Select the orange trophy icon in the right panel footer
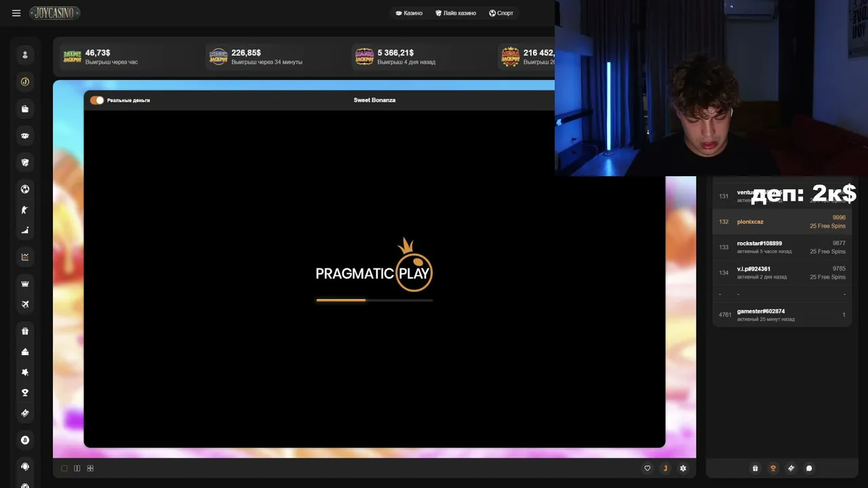The width and height of the screenshot is (868, 488). coord(773,468)
